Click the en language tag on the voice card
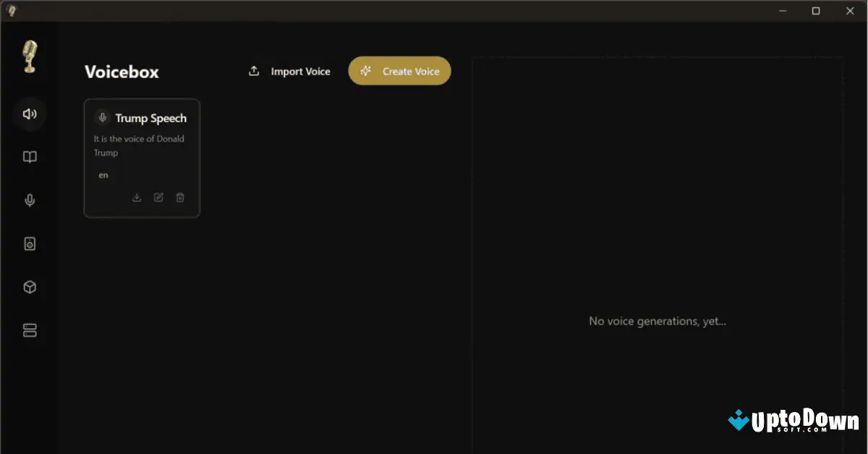 click(x=103, y=175)
